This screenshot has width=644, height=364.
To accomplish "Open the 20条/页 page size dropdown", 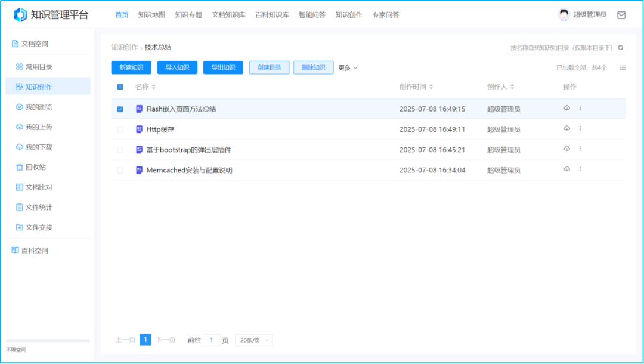I will tap(253, 339).
